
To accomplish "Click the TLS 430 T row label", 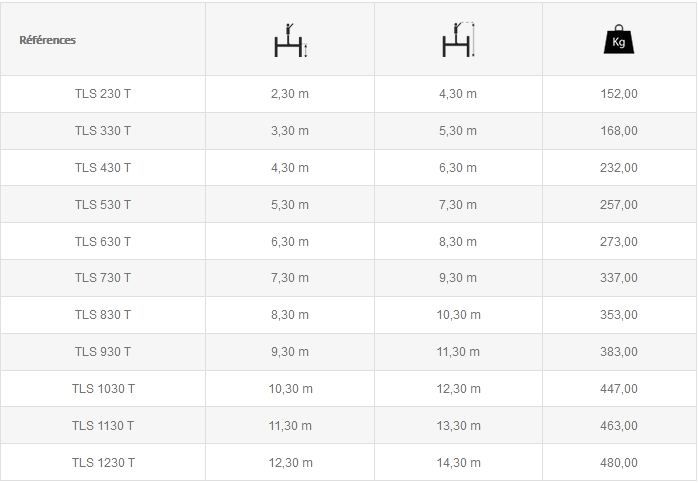I will coord(103,168).
